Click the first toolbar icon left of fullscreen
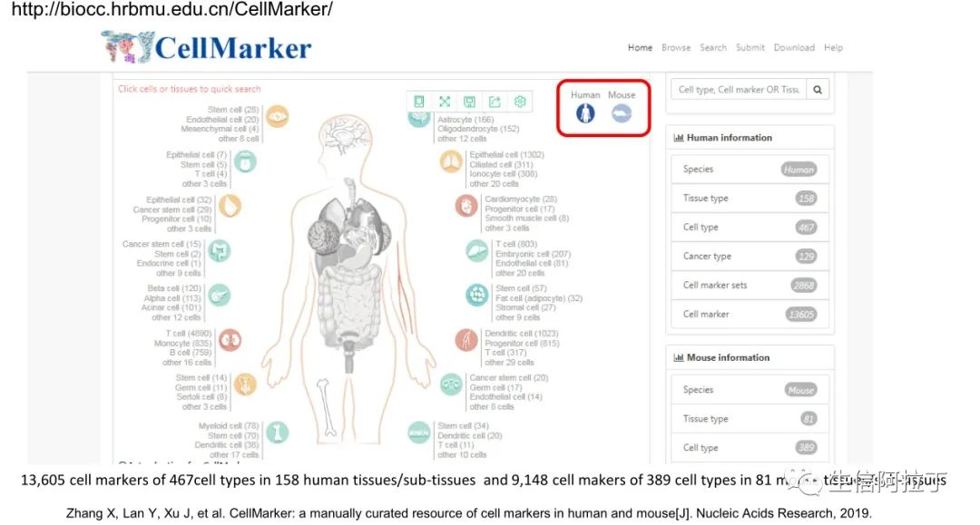Image resolution: width=980 pixels, height=525 pixels. [x=418, y=102]
